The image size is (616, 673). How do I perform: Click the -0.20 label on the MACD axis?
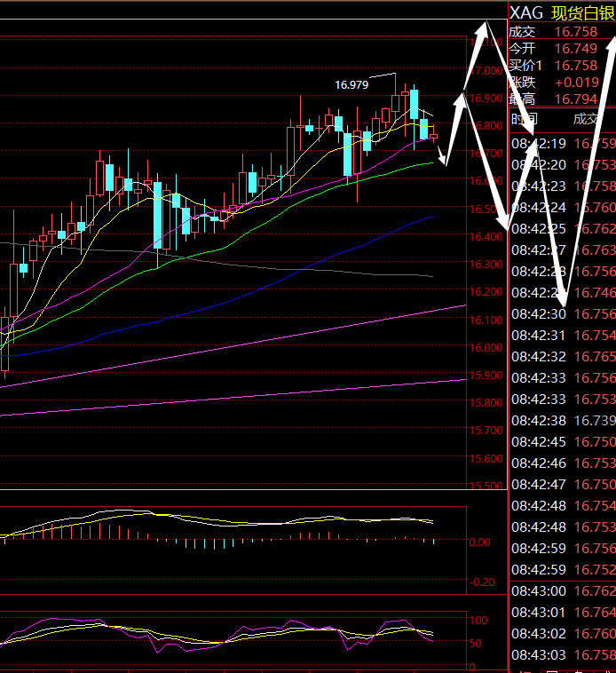pyautogui.click(x=480, y=582)
